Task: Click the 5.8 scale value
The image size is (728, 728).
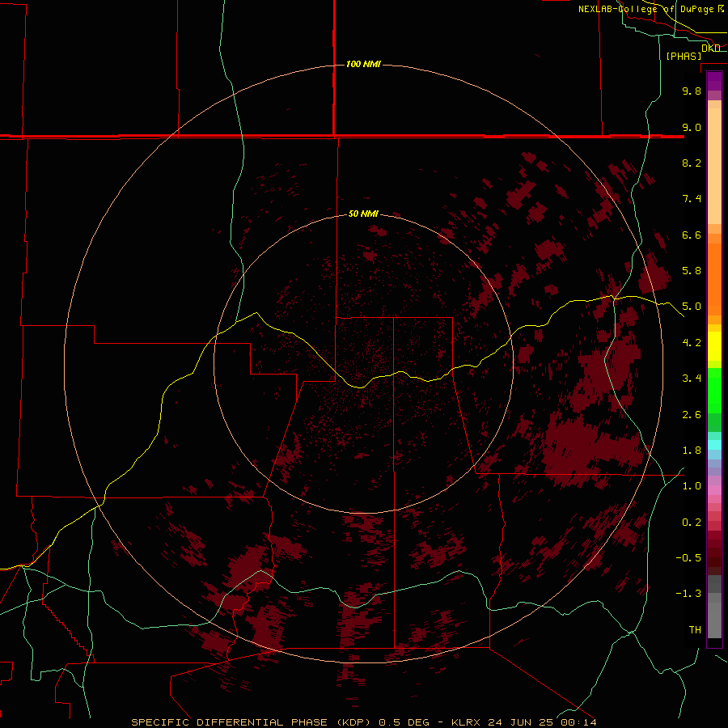Action: (692, 271)
